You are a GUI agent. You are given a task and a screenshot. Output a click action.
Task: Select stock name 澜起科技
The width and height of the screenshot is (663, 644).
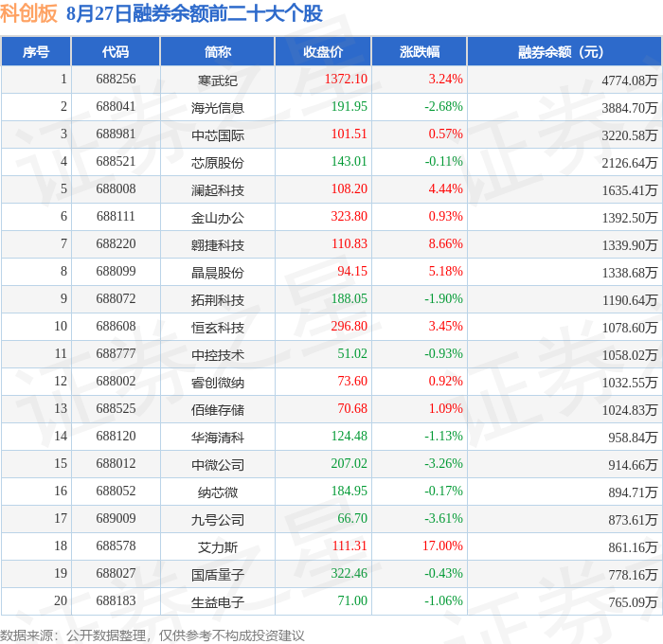[217, 189]
